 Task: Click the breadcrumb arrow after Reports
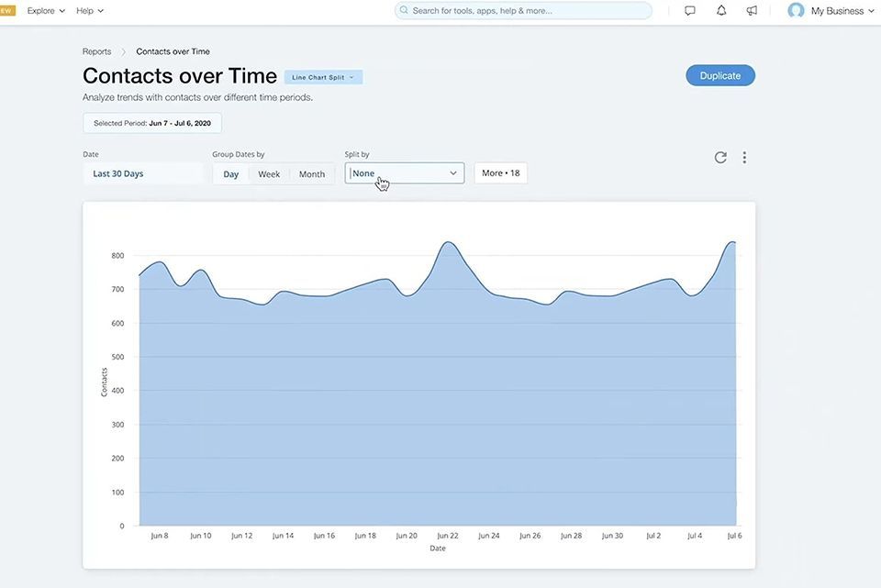pos(124,51)
